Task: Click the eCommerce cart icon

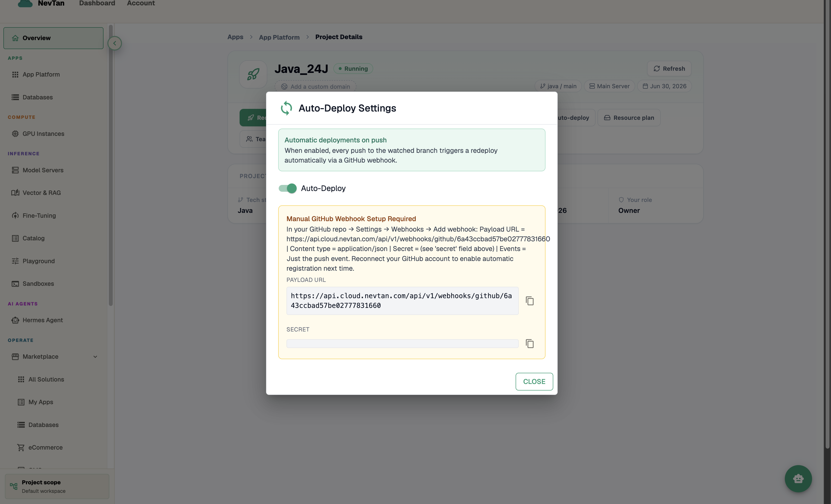Action: click(x=21, y=447)
